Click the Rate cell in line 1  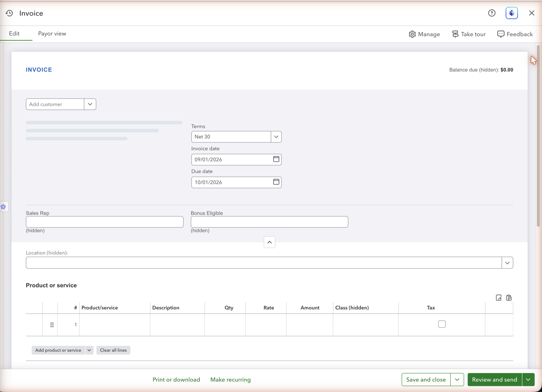point(266,325)
